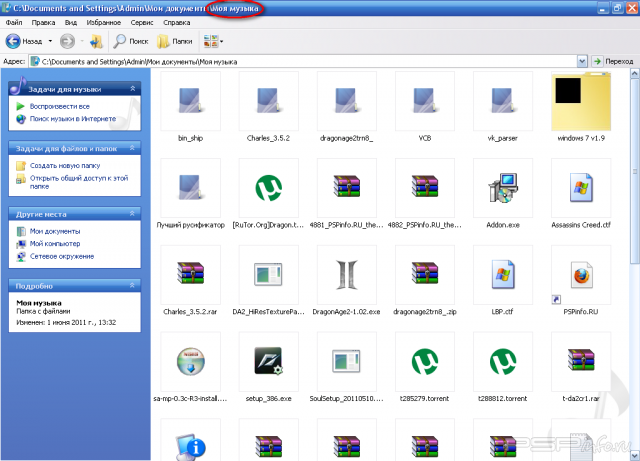Image resolution: width=640 pixels, height=461 pixels.
Task: Toggle the Папки (Folders) pane button
Action: (x=175, y=42)
